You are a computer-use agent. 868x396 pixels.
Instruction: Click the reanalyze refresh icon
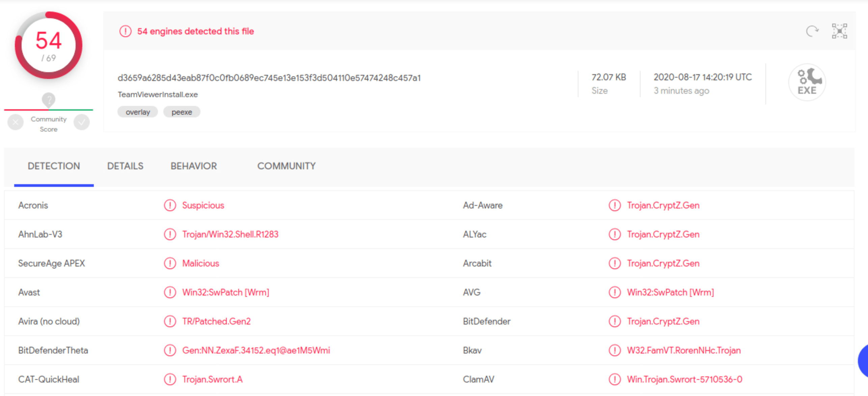[x=812, y=31]
